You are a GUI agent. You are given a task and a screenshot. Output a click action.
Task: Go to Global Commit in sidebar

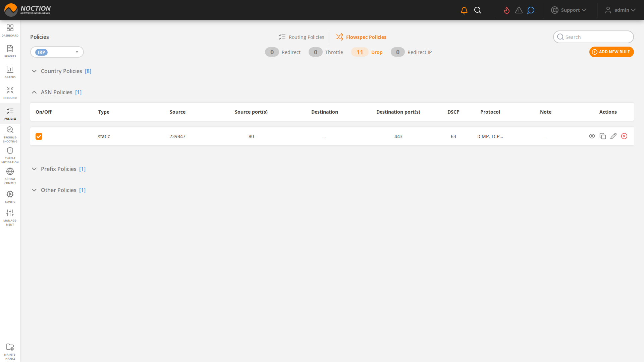pyautogui.click(x=10, y=176)
